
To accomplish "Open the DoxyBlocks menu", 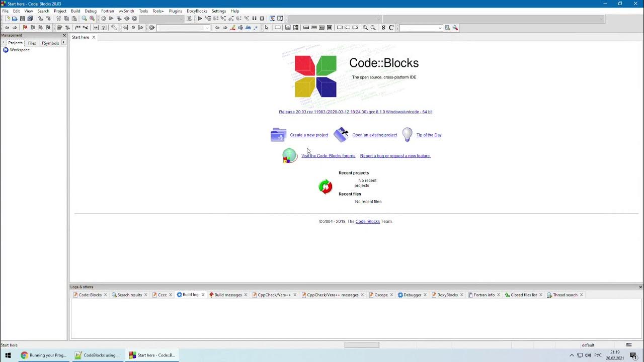I will point(197,11).
